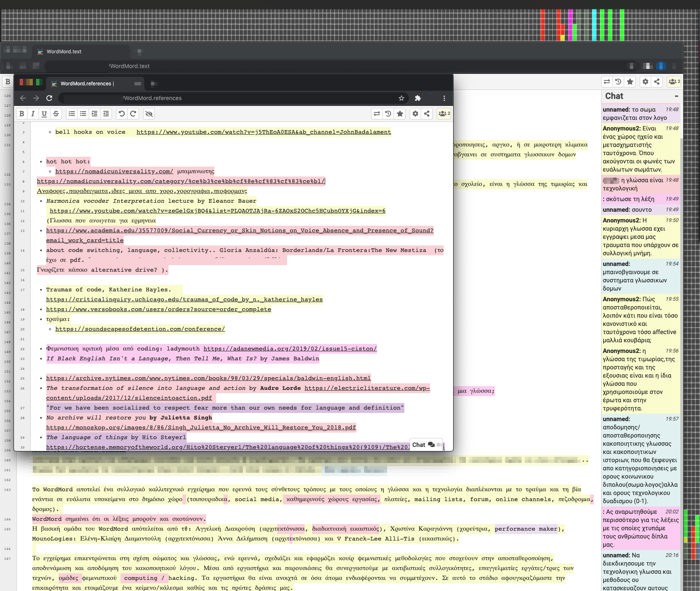
Task: Show users list in the WordMord.text pad
Action: coord(674,82)
